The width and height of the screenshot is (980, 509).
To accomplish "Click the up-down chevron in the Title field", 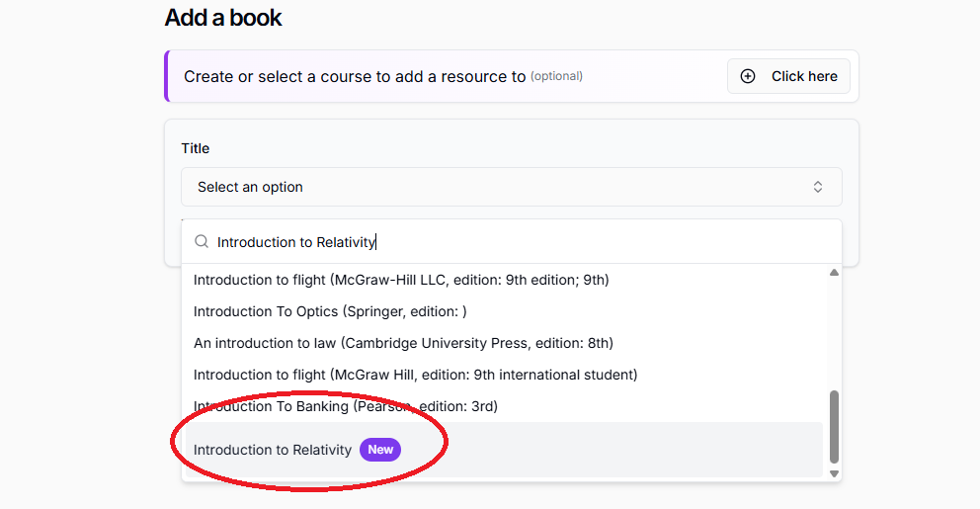I will click(x=818, y=187).
